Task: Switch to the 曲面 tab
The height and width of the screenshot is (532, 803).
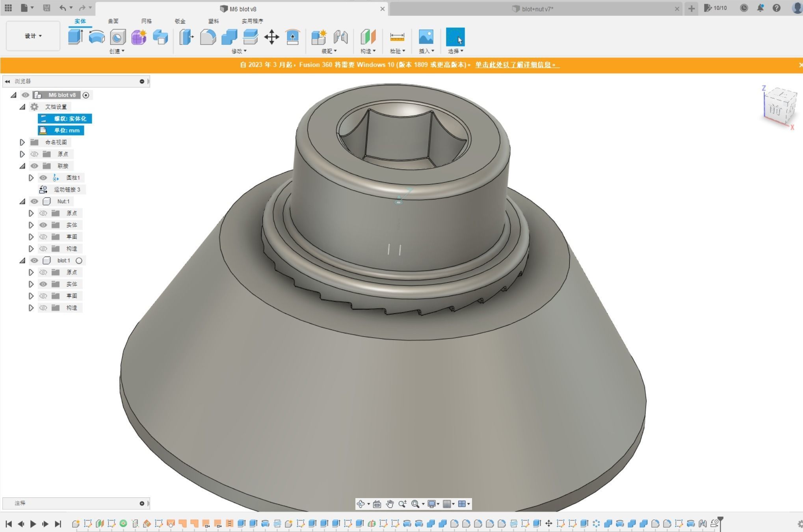Action: [113, 21]
